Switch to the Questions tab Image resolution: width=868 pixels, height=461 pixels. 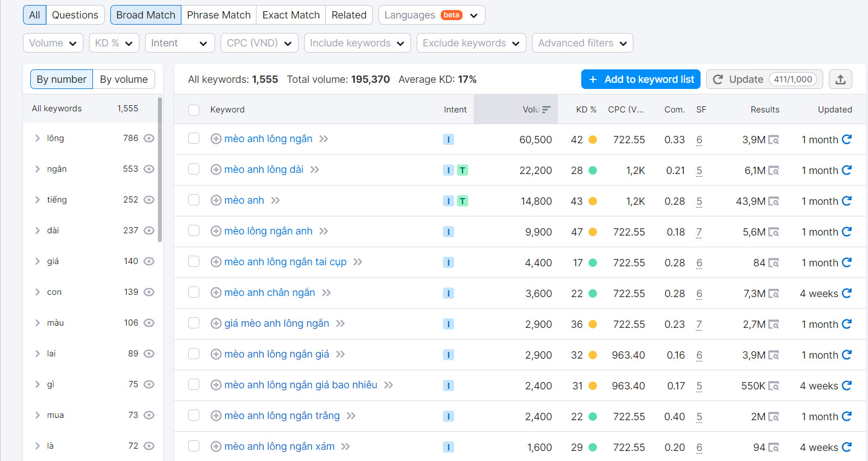[x=75, y=15]
